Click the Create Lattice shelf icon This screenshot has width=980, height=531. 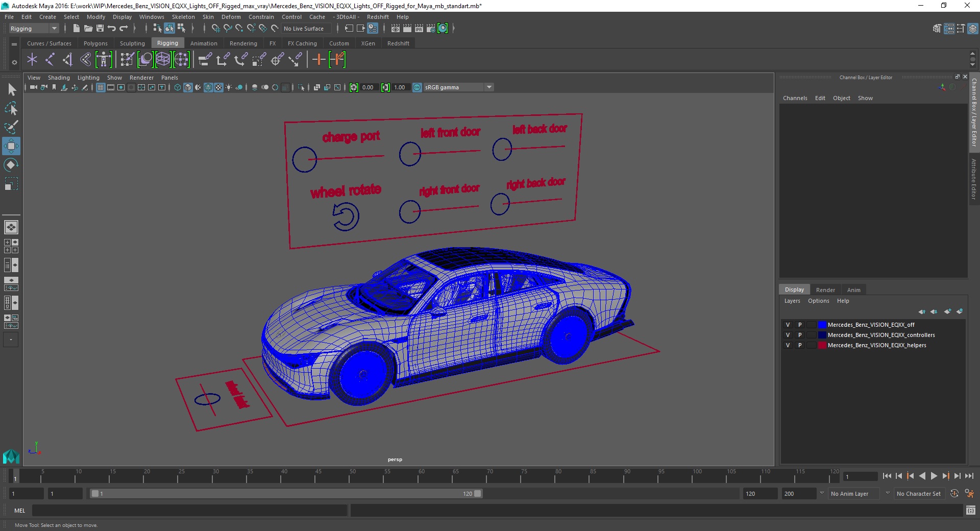[x=163, y=60]
